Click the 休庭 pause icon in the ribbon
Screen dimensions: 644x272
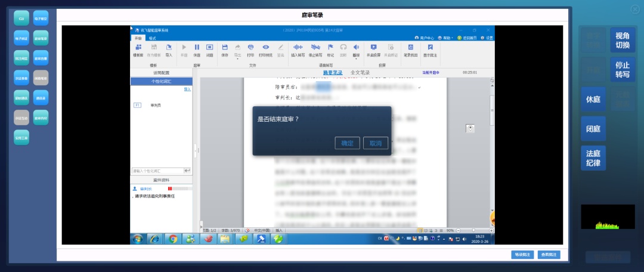[x=197, y=47]
